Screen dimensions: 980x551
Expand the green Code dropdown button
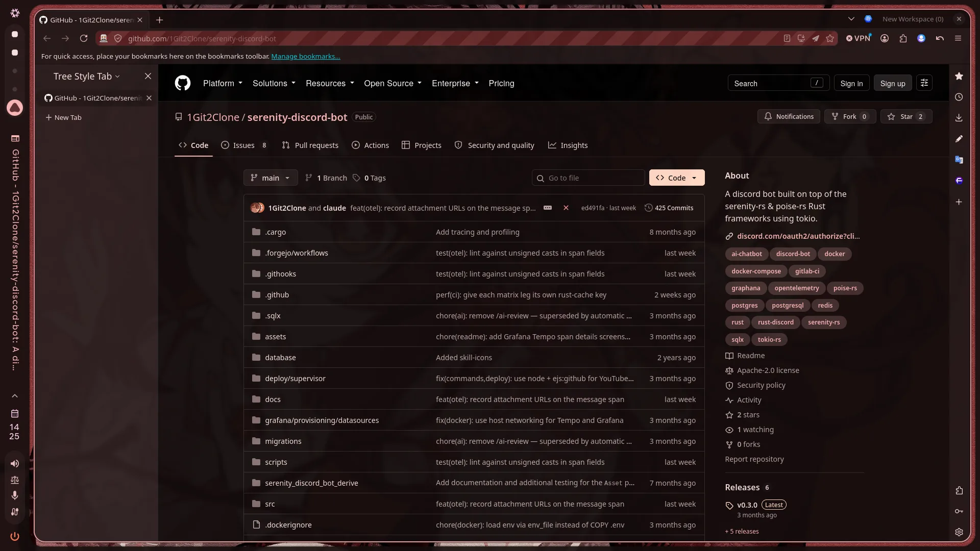click(677, 178)
